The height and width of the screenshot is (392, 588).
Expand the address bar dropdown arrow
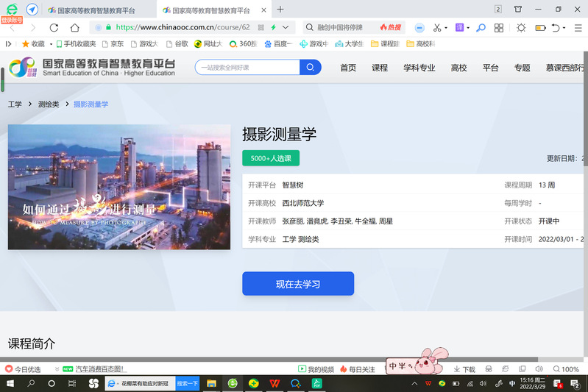coord(286,27)
